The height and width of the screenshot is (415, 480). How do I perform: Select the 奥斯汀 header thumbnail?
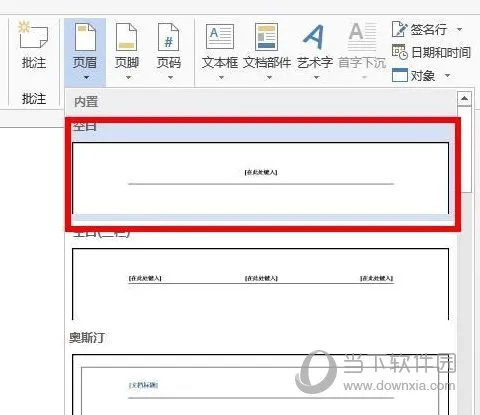pyautogui.click(x=260, y=384)
